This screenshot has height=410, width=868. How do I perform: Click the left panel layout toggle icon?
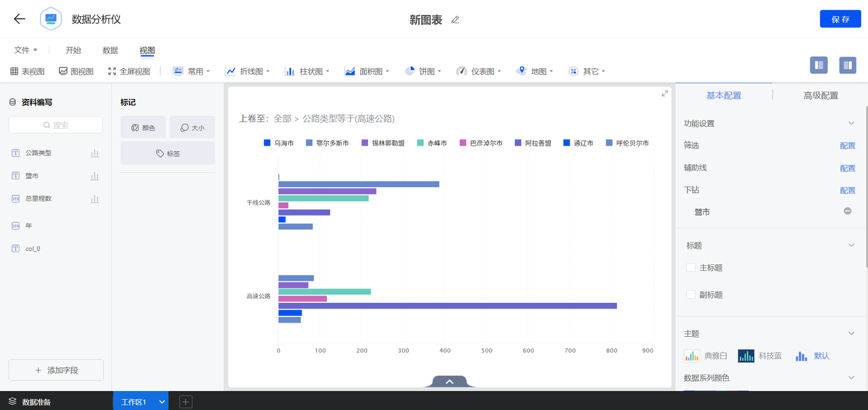pos(818,65)
